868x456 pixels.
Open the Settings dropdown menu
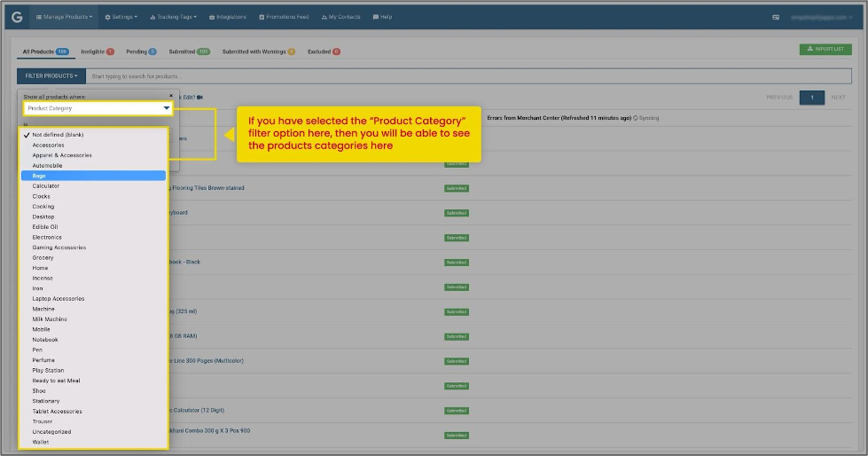pyautogui.click(x=121, y=17)
